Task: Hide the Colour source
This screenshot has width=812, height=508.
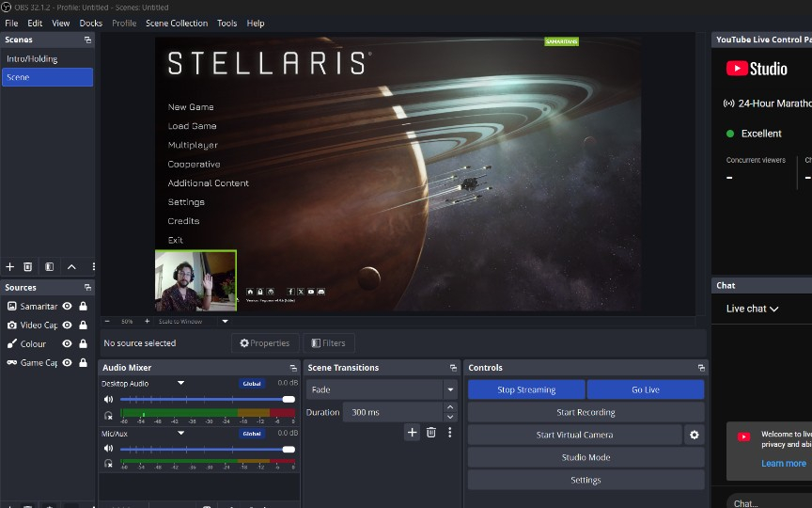Action: [x=67, y=343]
